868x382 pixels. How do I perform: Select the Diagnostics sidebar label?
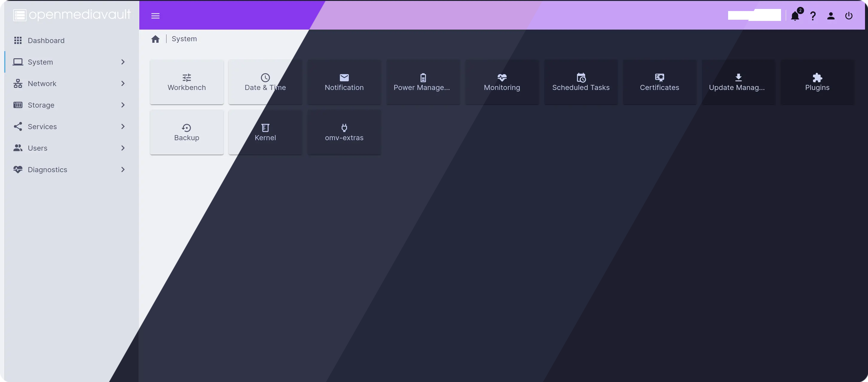(x=48, y=170)
